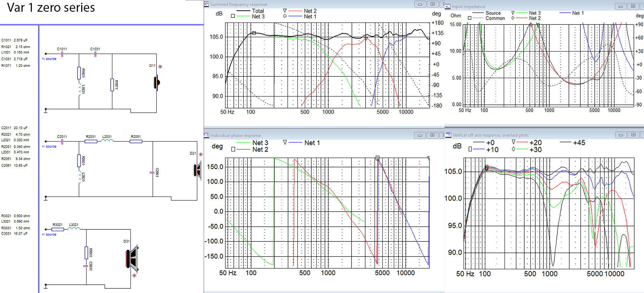Click the Summed frequency response window icon
Screen dimensions: 644x293
(206, 4)
